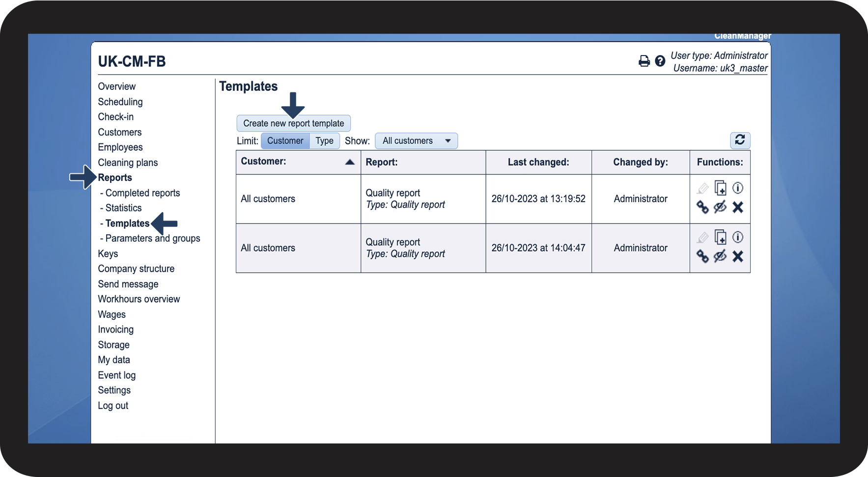Click the date cell "26/10-2023 at 13:19:52"
This screenshot has width=868, height=477.
[538, 199]
